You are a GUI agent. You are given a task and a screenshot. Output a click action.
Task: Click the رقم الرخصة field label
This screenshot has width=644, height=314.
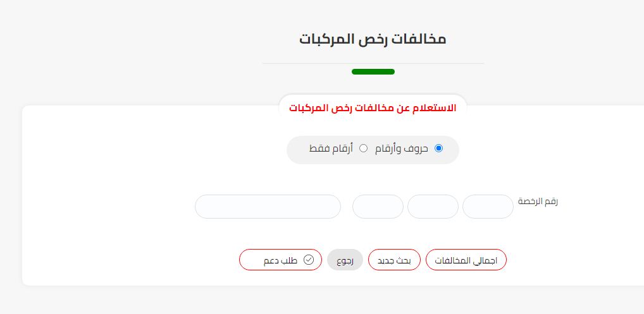(538, 202)
